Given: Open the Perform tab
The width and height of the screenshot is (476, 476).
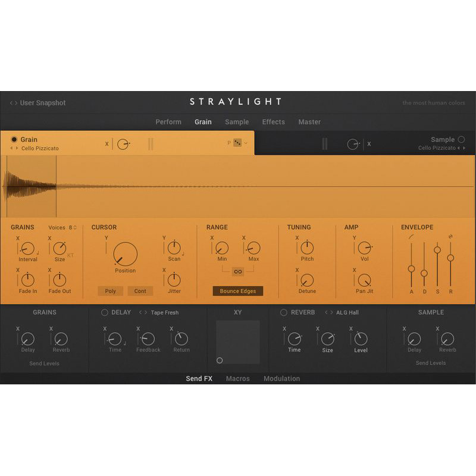Looking at the screenshot, I should [168, 122].
